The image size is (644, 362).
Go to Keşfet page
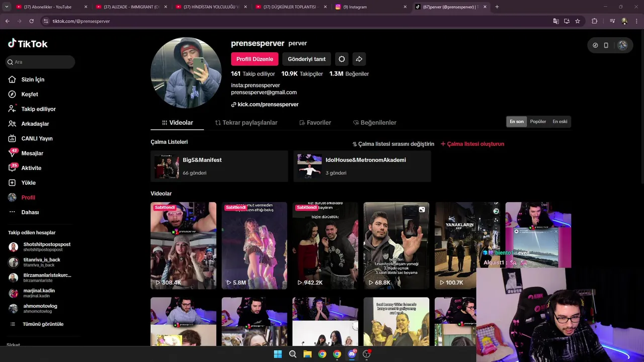[30, 94]
